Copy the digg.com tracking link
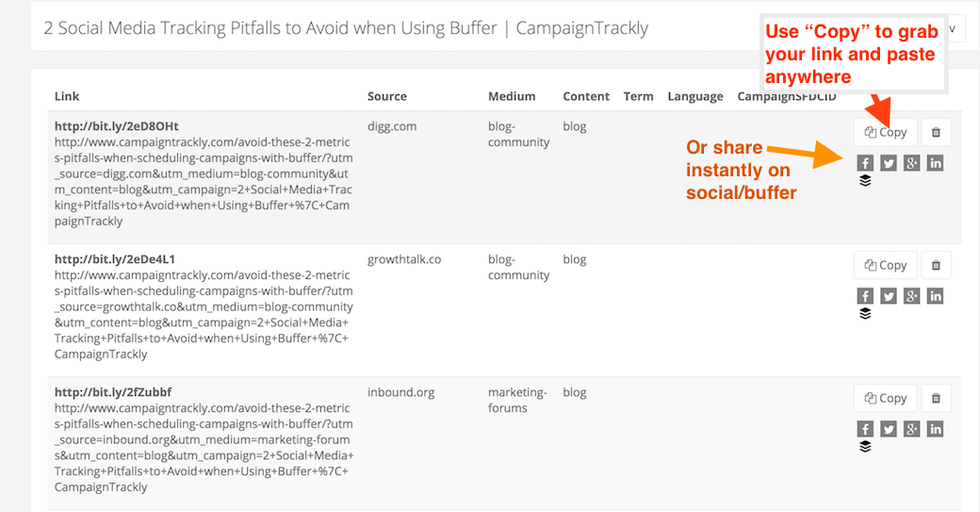The image size is (980, 512). 886,132
